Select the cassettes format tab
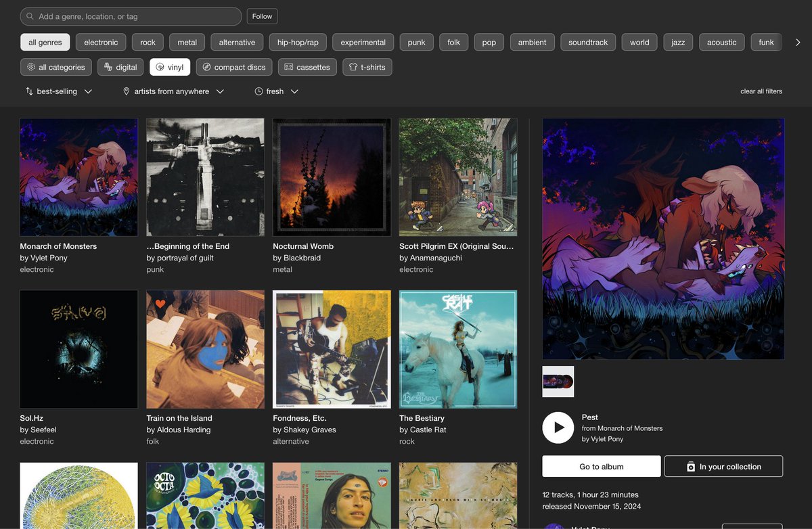812x529 pixels. (307, 67)
